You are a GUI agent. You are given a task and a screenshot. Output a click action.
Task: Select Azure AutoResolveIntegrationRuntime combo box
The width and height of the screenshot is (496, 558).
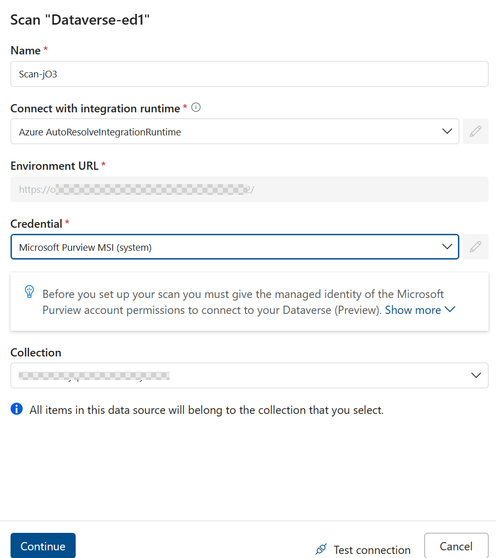(x=235, y=131)
